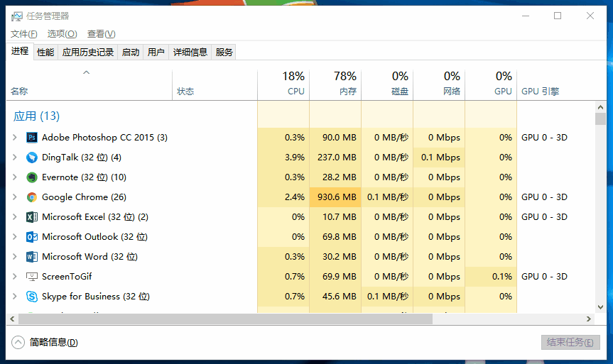Open the 选项(O) menu
Viewport: 613px width, 364px height.
tap(62, 34)
